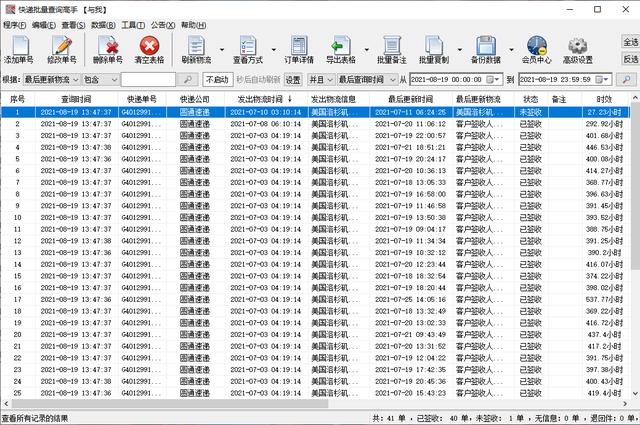Open the 帮助(H) menu
Viewport: 640px width, 425px height.
pyautogui.click(x=193, y=25)
